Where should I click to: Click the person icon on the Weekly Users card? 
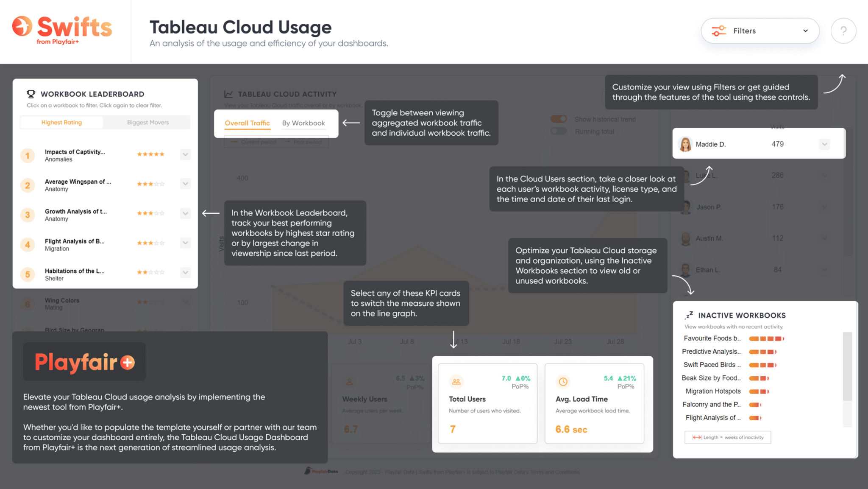[x=350, y=381]
